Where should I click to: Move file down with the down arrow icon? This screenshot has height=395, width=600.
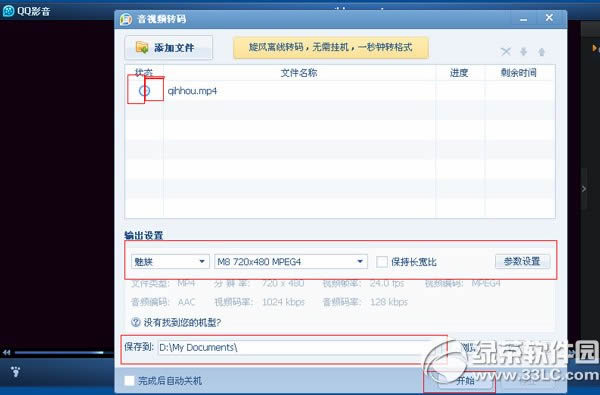pos(523,51)
